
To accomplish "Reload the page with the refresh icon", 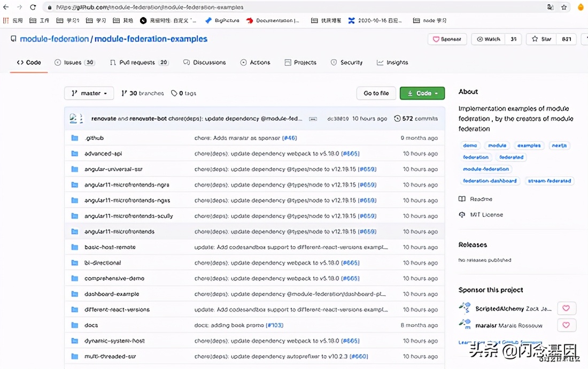I will click(x=33, y=7).
